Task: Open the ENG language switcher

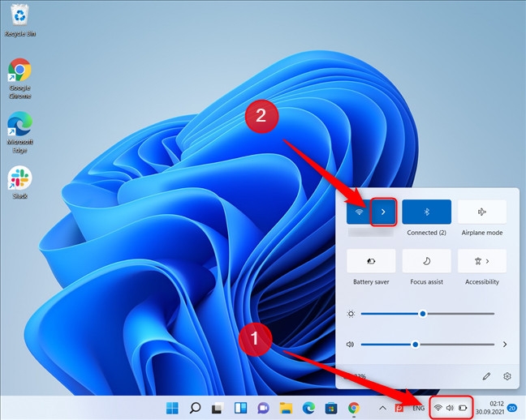Action: point(418,408)
